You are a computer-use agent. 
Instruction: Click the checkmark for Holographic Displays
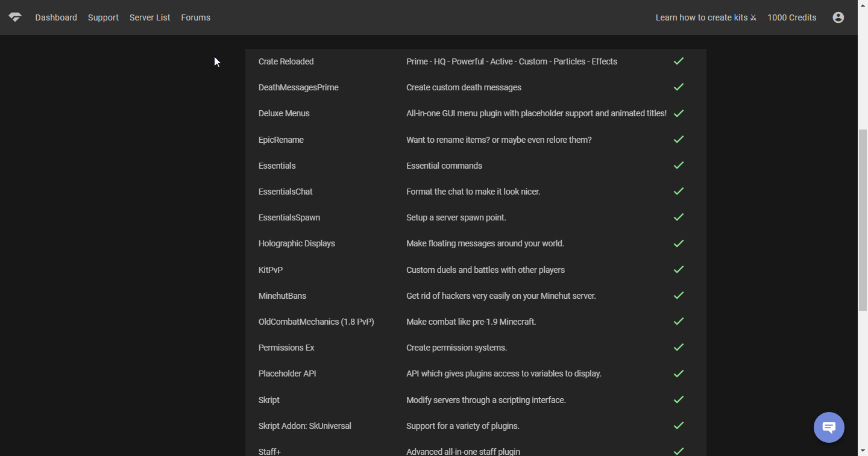coord(679,243)
